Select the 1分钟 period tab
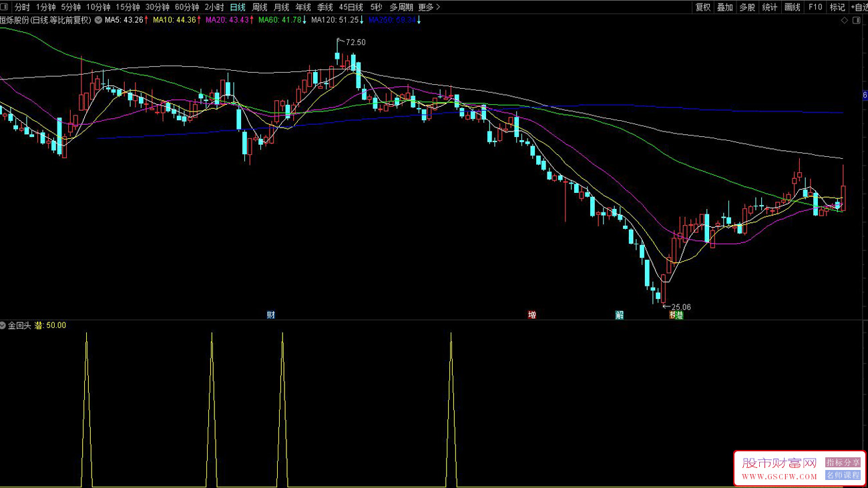Image resolution: width=868 pixels, height=488 pixels. (x=45, y=7)
